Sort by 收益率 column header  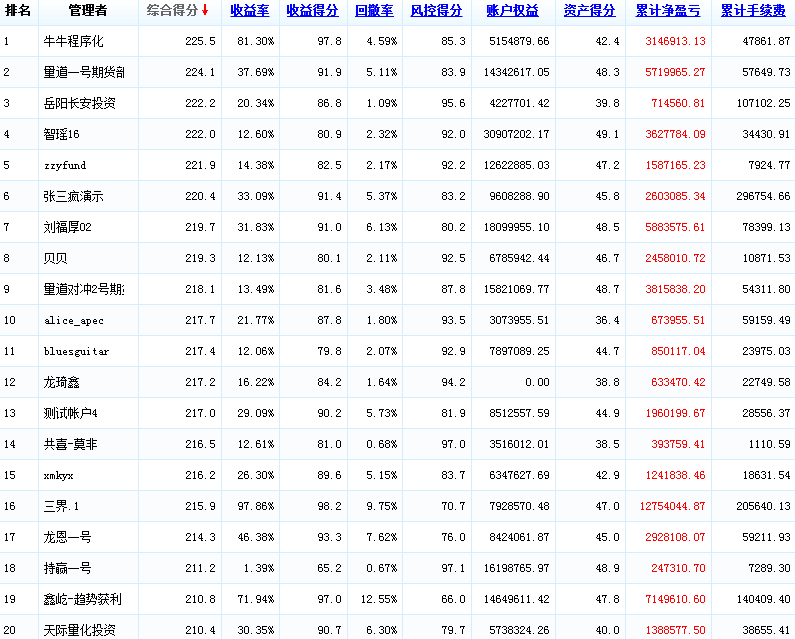[249, 11]
